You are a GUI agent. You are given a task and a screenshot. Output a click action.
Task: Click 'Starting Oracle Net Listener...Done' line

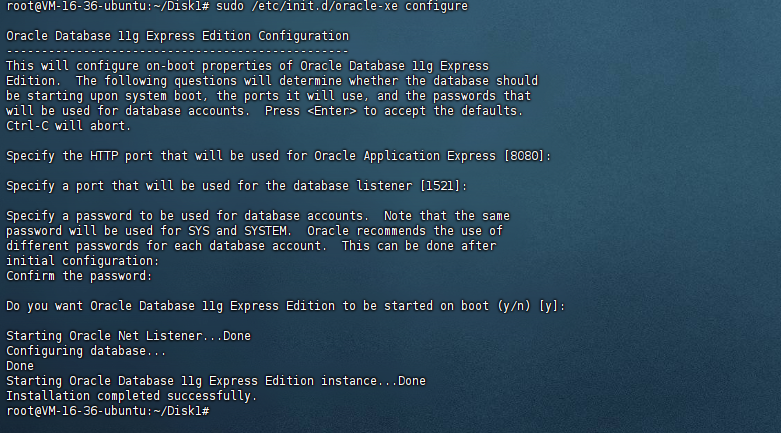129,336
